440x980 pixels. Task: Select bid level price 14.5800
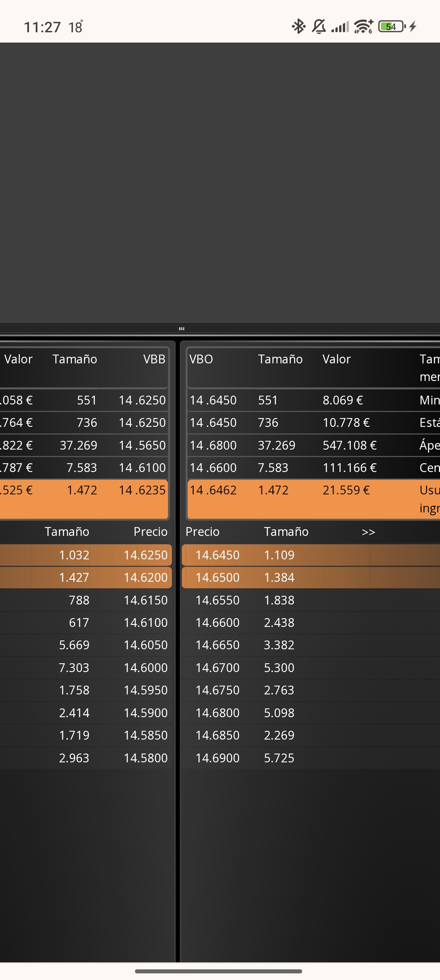click(146, 758)
